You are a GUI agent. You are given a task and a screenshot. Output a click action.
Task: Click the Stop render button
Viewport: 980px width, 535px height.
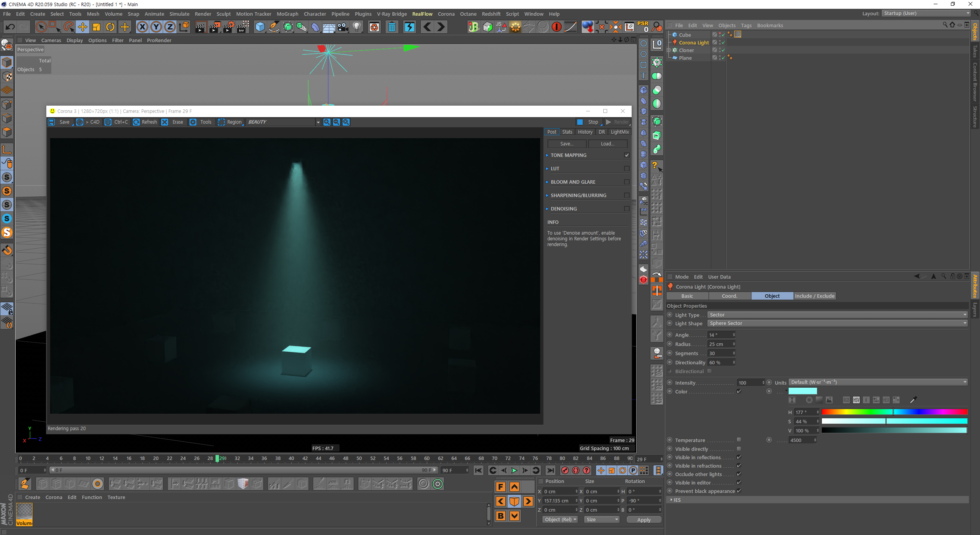(589, 122)
